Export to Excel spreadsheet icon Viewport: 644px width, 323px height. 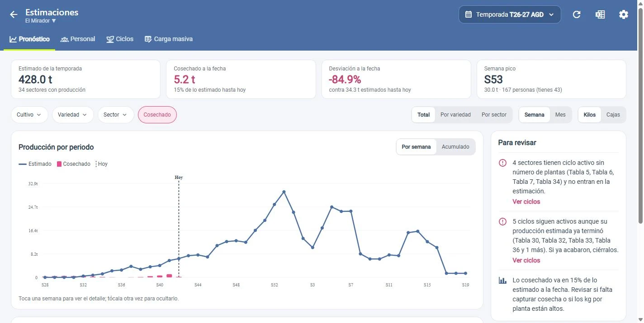600,14
